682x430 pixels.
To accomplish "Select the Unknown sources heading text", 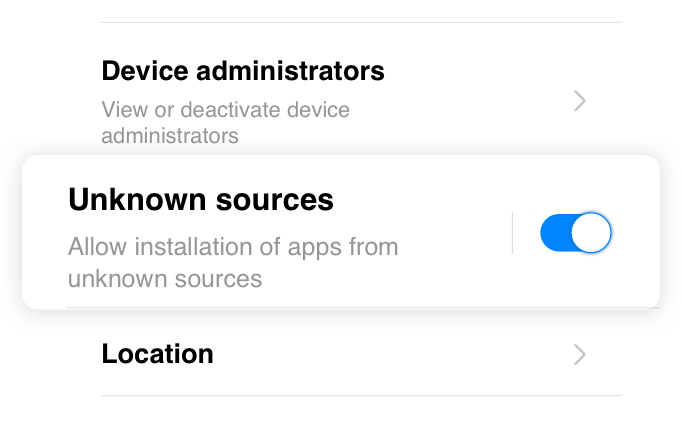I will pyautogui.click(x=200, y=200).
